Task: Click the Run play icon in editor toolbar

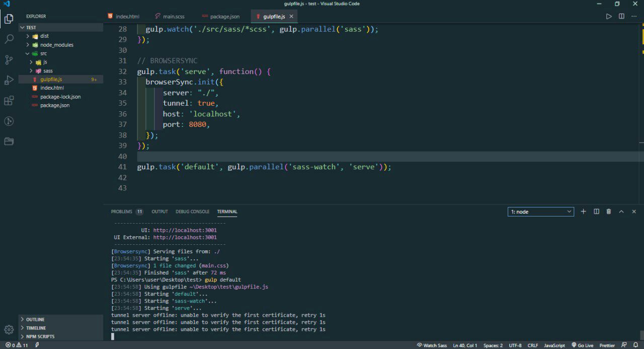Action: pyautogui.click(x=609, y=17)
